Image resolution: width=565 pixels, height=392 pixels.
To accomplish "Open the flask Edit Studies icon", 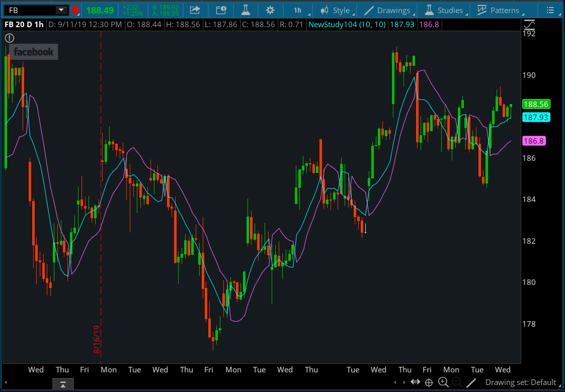I will pos(246,10).
